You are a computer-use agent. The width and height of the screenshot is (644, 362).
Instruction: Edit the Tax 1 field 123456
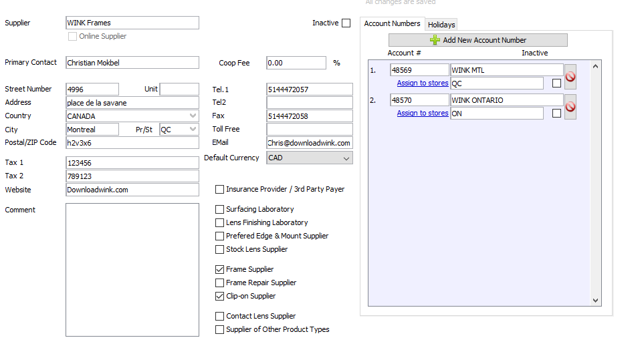pos(132,163)
